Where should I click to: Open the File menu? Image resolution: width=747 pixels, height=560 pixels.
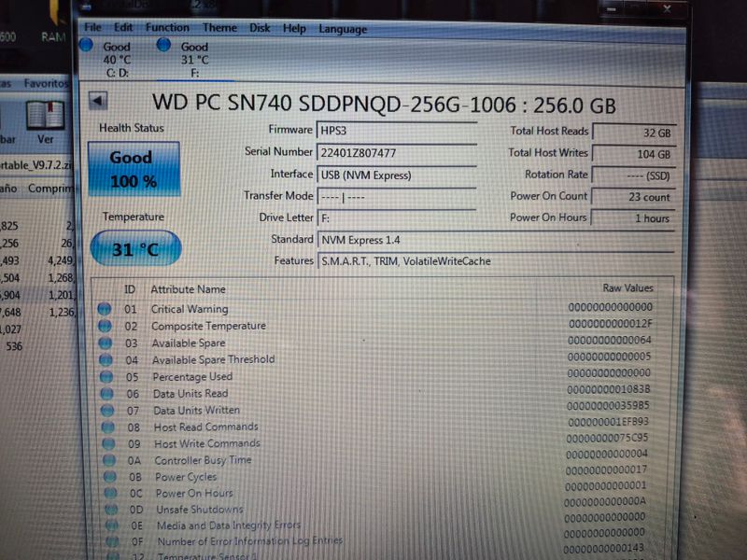92,28
